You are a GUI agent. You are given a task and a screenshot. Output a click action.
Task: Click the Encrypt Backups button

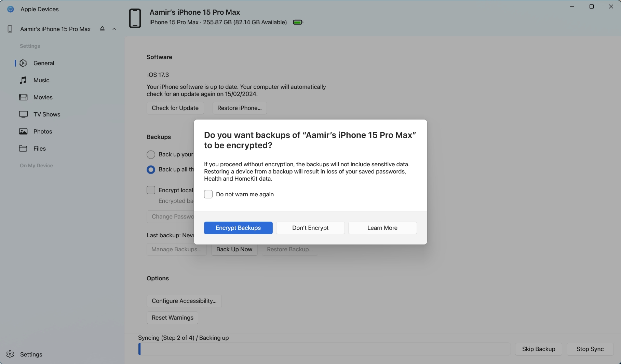pyautogui.click(x=238, y=228)
